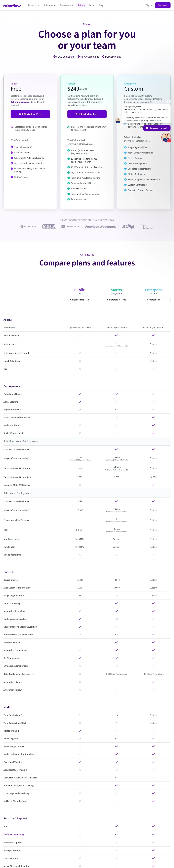174x868 pixels.
Task: Click the 'Confusion Matrix & Vector Analysis' label
Action: pos(20,778)
